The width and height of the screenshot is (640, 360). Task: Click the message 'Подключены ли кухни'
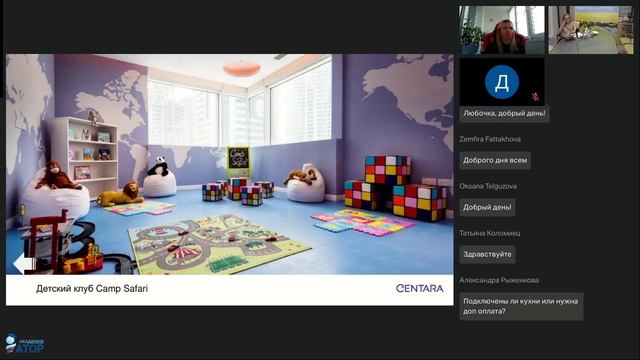[521, 306]
